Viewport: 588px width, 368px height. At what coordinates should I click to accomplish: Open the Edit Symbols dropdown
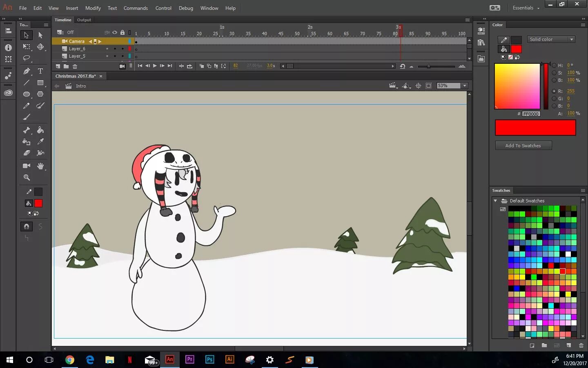[x=407, y=86]
